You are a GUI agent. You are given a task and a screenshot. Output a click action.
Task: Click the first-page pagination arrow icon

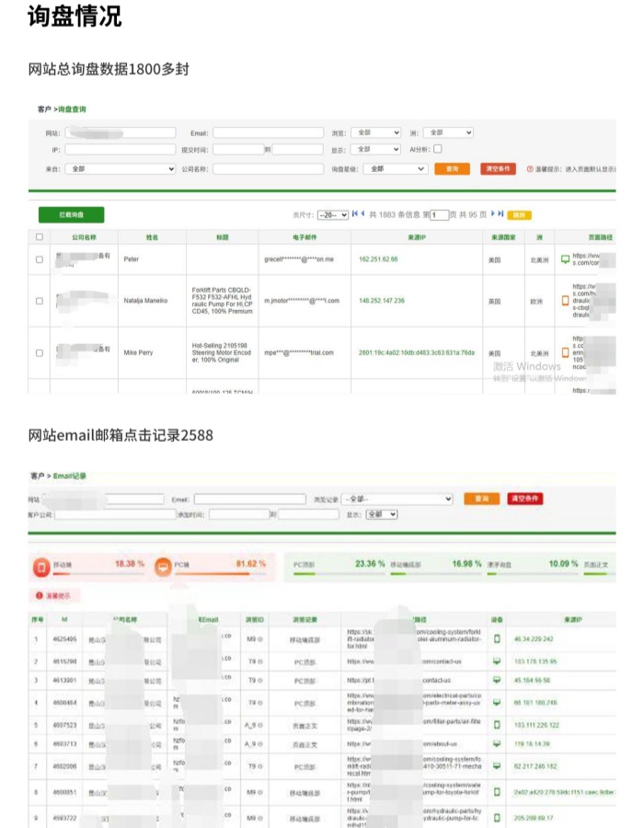[356, 213]
